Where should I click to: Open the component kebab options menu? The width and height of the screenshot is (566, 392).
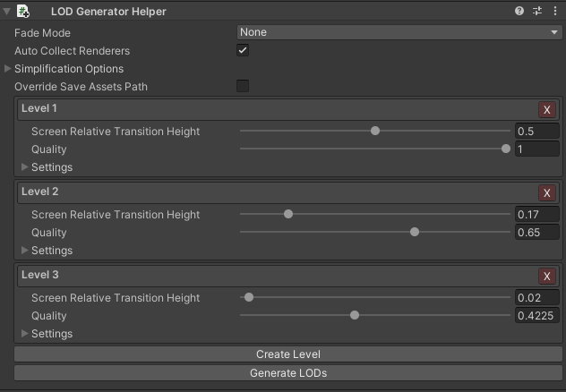[x=554, y=12]
